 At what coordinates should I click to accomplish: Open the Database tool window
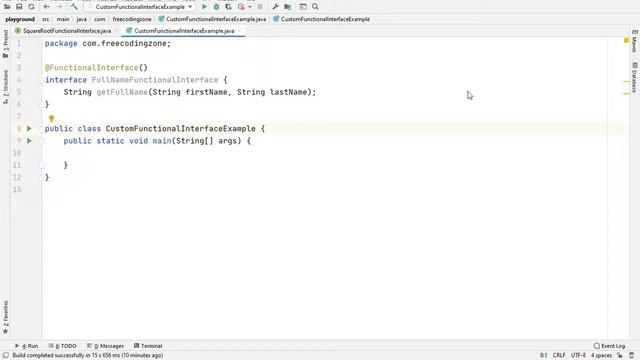tap(635, 78)
